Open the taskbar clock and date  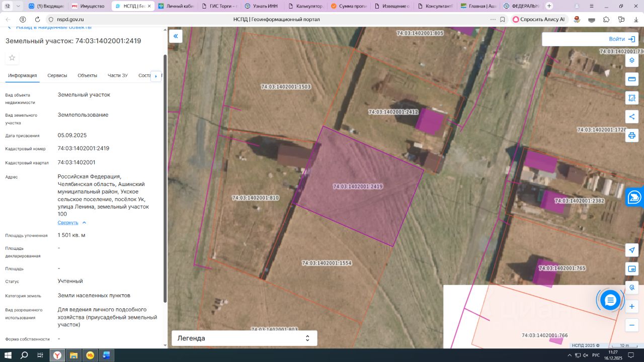(x=613, y=355)
